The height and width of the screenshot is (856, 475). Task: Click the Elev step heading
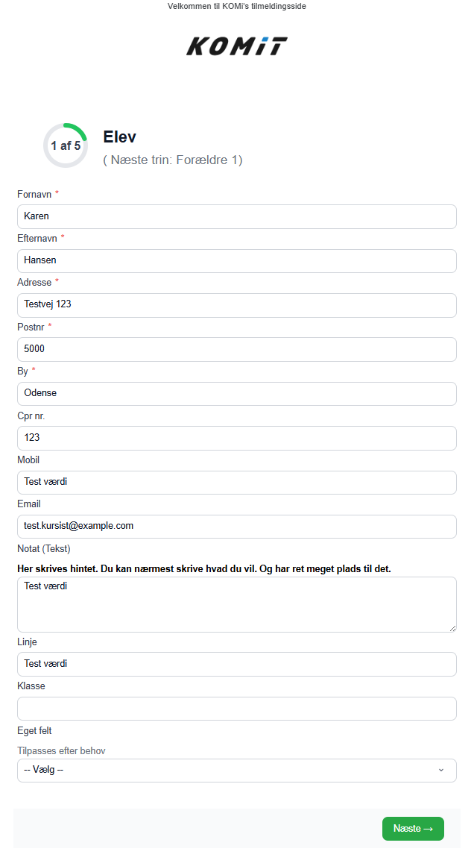pos(120,136)
